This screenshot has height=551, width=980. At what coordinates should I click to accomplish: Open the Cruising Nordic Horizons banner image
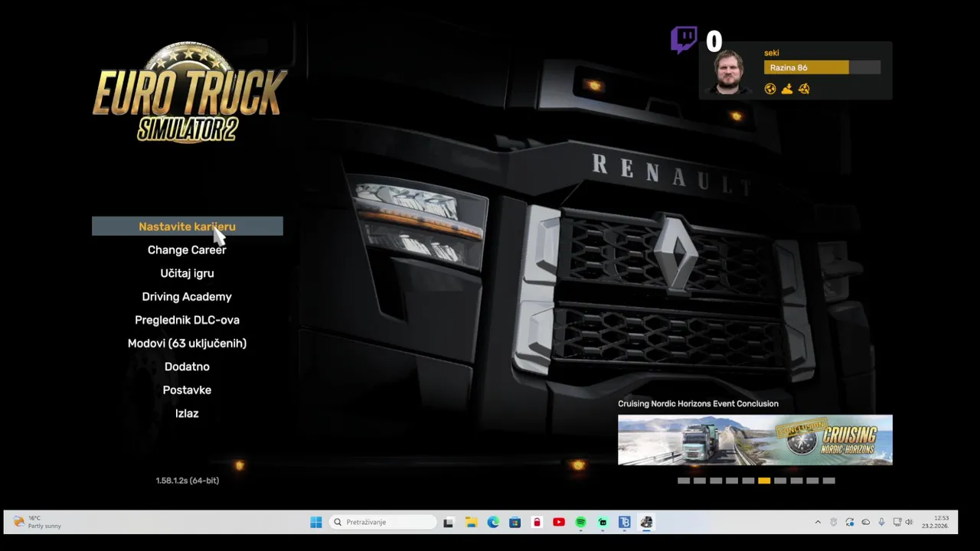[755, 440]
